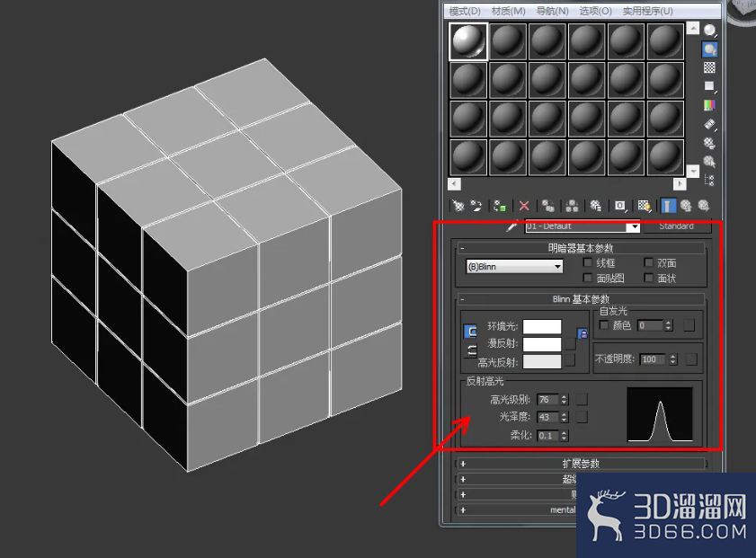Click the 漫反射 color swatch
Screen dimensions: 756x558
pyautogui.click(x=542, y=344)
